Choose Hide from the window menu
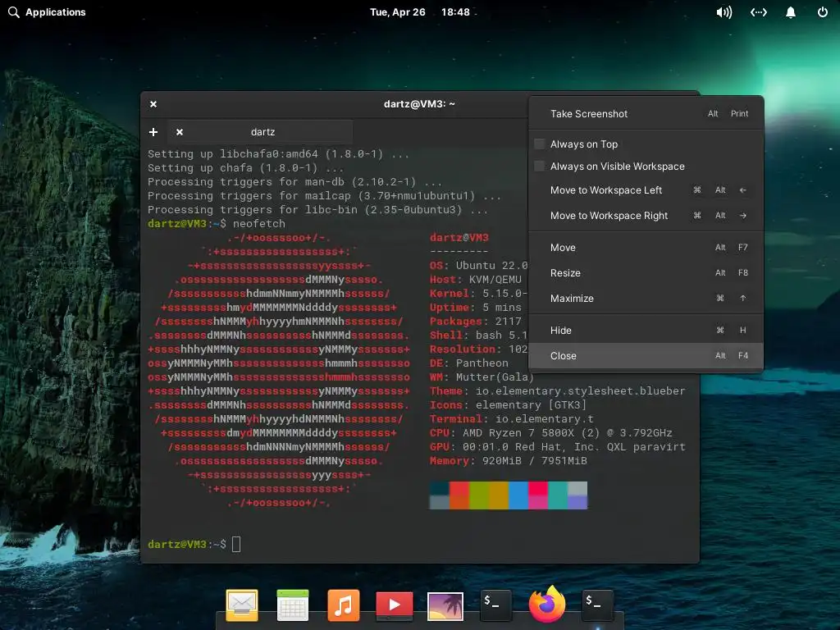The width and height of the screenshot is (840, 630). tap(646, 331)
